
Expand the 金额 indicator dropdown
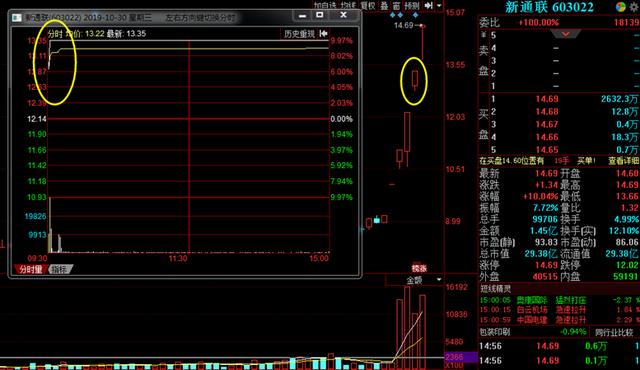coord(439,280)
